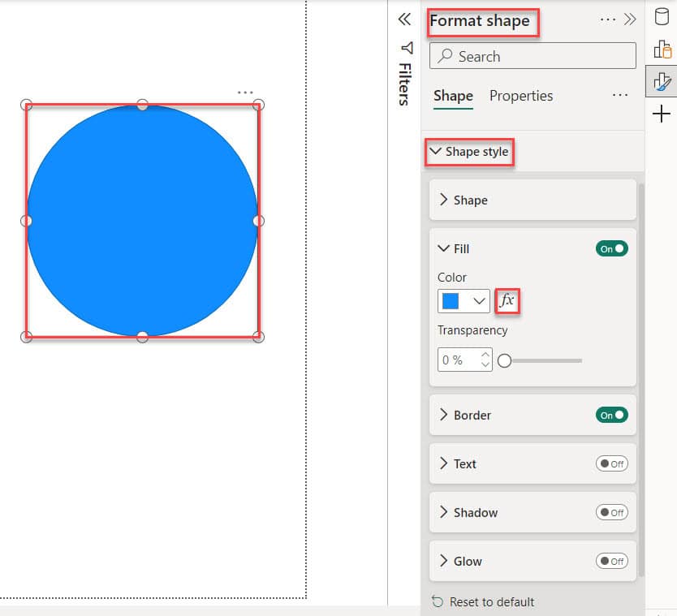Expand the Text card

pyautogui.click(x=443, y=463)
